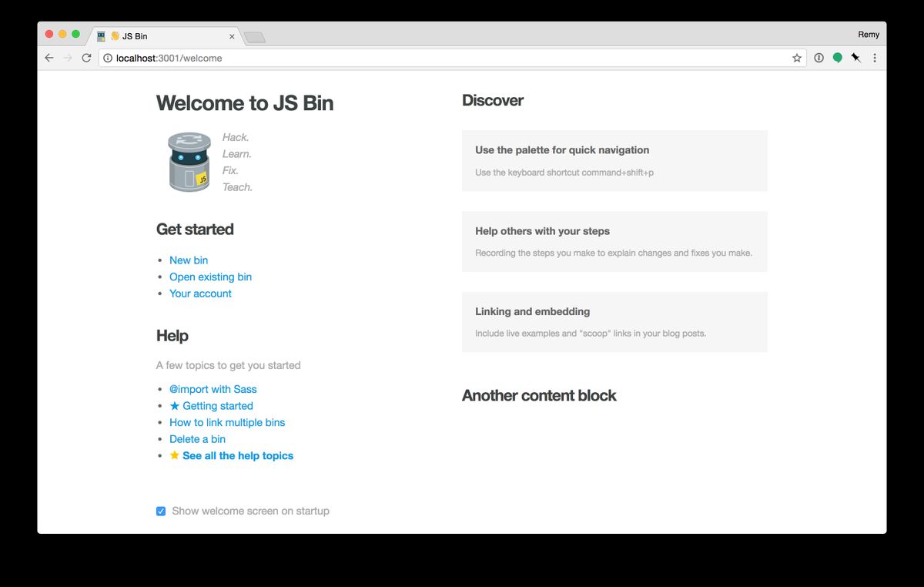Click the black pin extension icon
Image resolution: width=924 pixels, height=587 pixels.
[855, 58]
